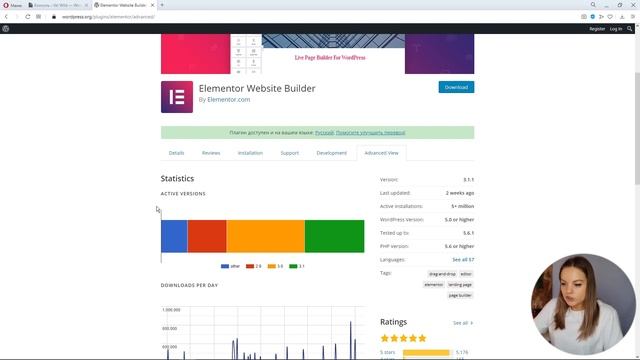640x360 pixels.
Task: Click the downloads per day chart
Action: (x=263, y=333)
